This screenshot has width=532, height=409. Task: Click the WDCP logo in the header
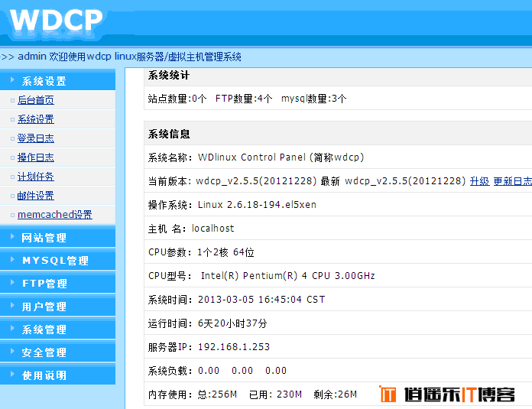56,20
